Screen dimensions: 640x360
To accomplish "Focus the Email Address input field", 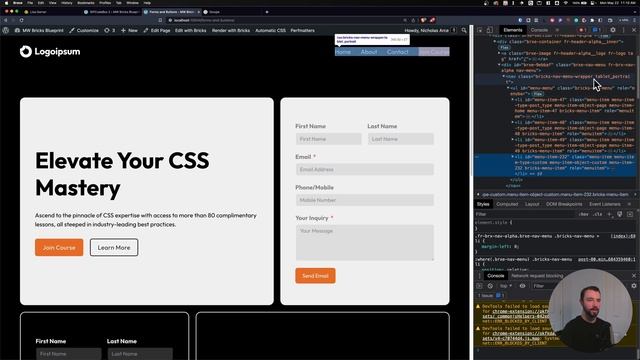I will point(364,169).
